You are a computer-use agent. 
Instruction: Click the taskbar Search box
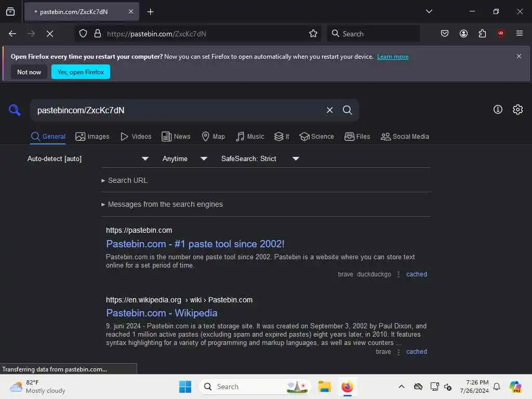coord(255,387)
